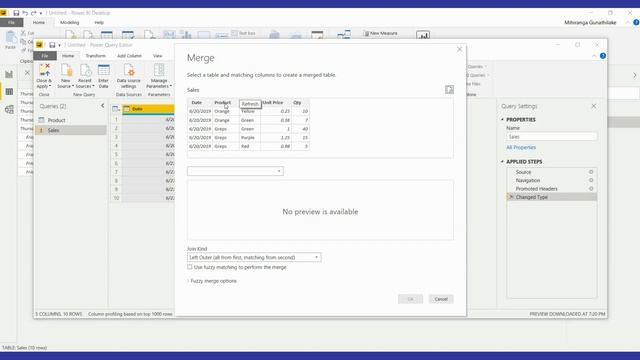640x360 pixels.
Task: Click the refresh preview icon in Merge dialog
Action: 449,89
